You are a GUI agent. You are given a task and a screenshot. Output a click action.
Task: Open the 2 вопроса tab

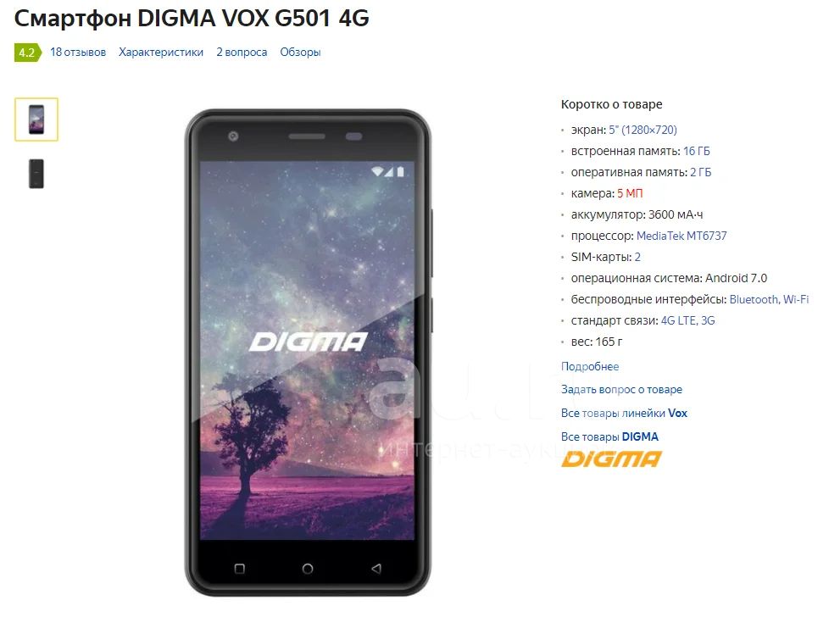[242, 53]
